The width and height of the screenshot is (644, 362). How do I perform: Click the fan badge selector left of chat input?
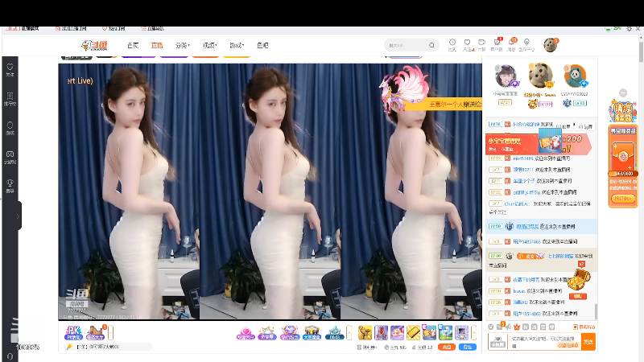(x=497, y=342)
